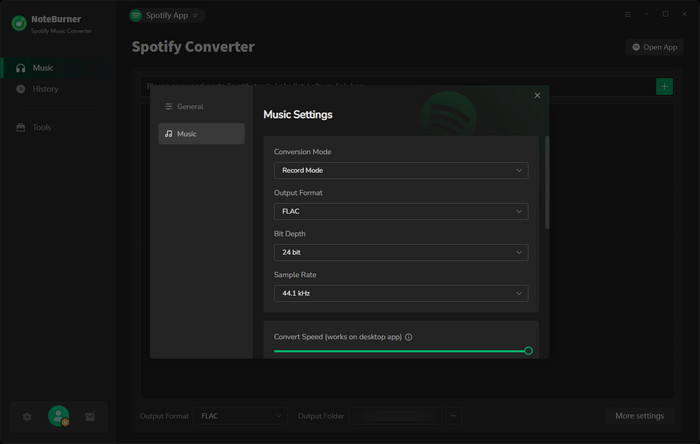Viewport: 700px width, 444px height.
Task: Click the More settings button
Action: pyautogui.click(x=639, y=416)
